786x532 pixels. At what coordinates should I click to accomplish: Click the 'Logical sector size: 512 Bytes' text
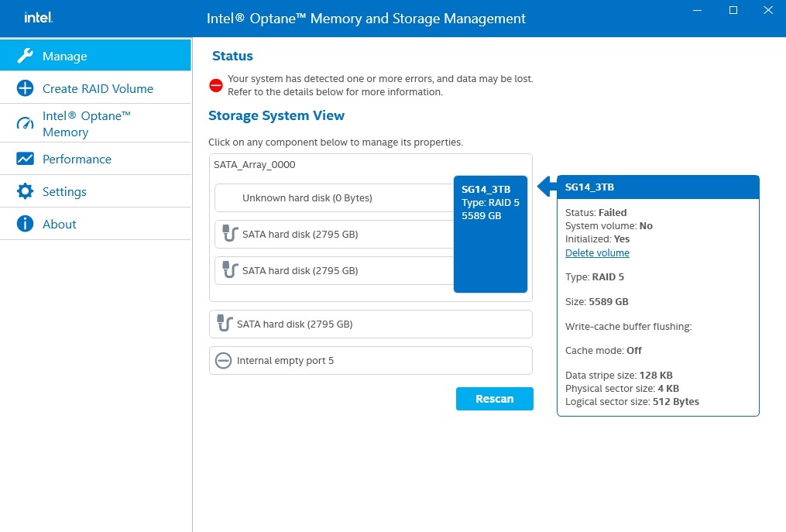click(632, 402)
